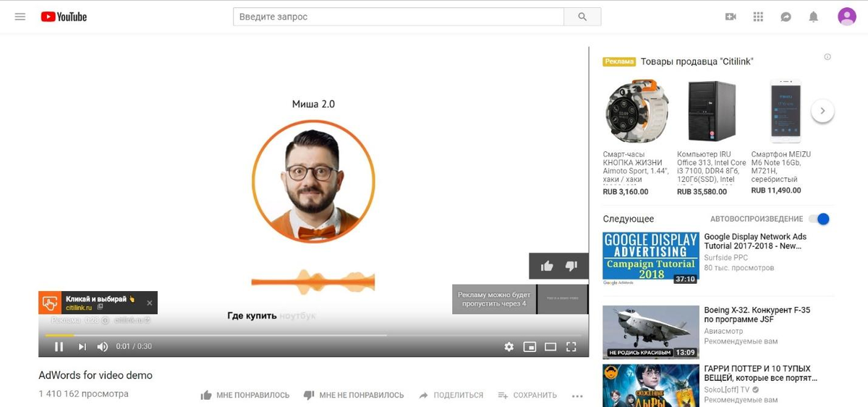
Task: Click the magnifier search button
Action: pyautogui.click(x=582, y=17)
